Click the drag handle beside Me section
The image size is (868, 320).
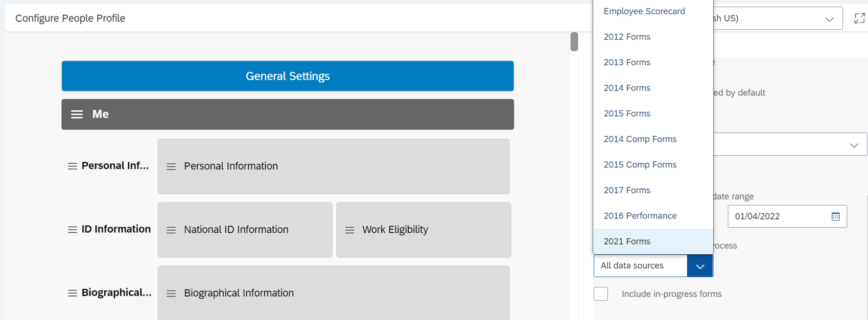point(77,114)
